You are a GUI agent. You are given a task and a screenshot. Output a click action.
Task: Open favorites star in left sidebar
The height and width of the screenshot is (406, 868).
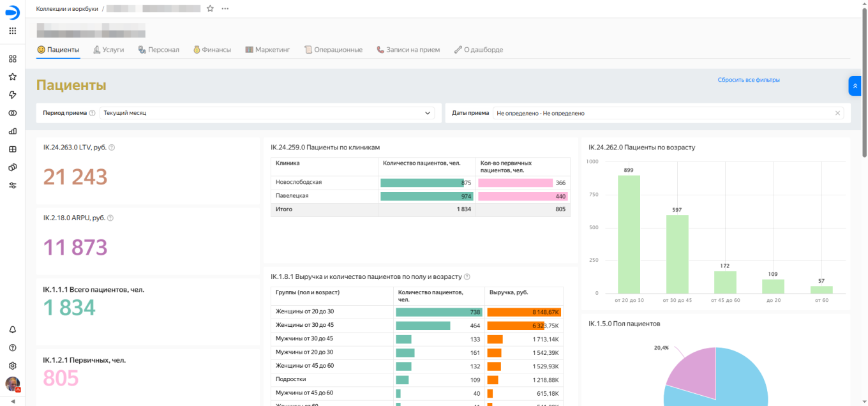[12, 77]
